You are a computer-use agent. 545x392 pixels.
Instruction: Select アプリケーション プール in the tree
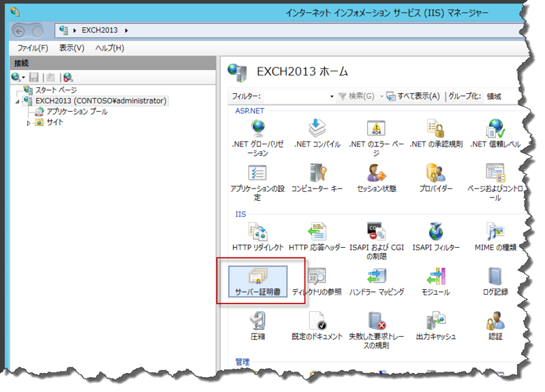pos(77,112)
